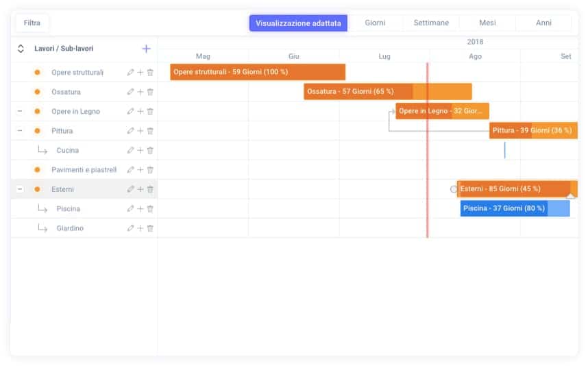Edit the Cucina sub-task

[x=130, y=150]
